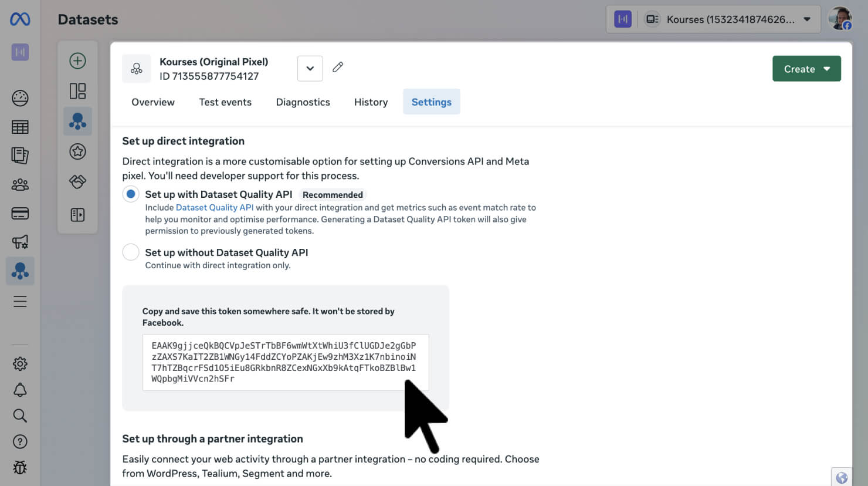Click the help question mark icon
The width and height of the screenshot is (868, 486).
(x=20, y=441)
